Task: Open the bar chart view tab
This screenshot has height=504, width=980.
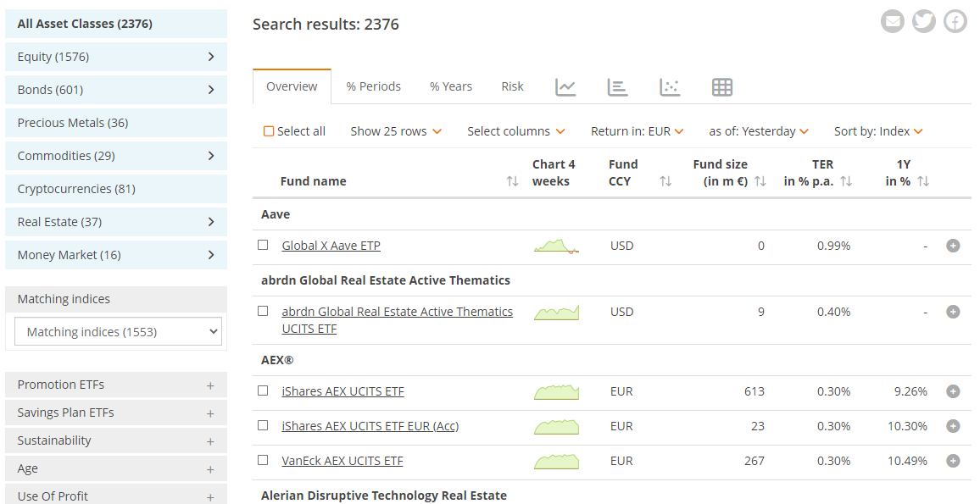Action: (x=617, y=87)
